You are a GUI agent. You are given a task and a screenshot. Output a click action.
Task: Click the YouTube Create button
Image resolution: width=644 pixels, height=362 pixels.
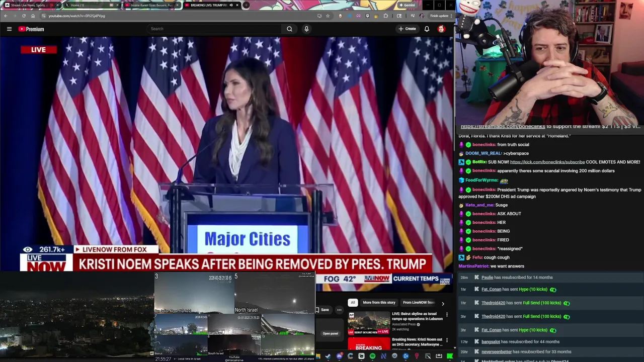pos(408,29)
